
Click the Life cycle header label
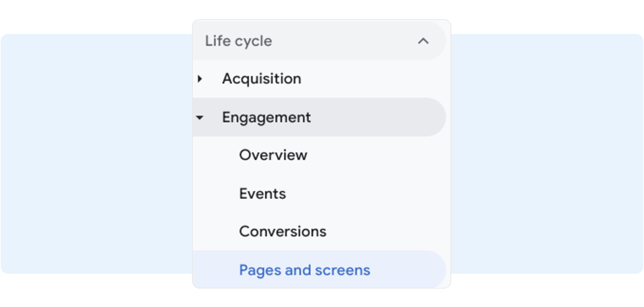point(239,41)
